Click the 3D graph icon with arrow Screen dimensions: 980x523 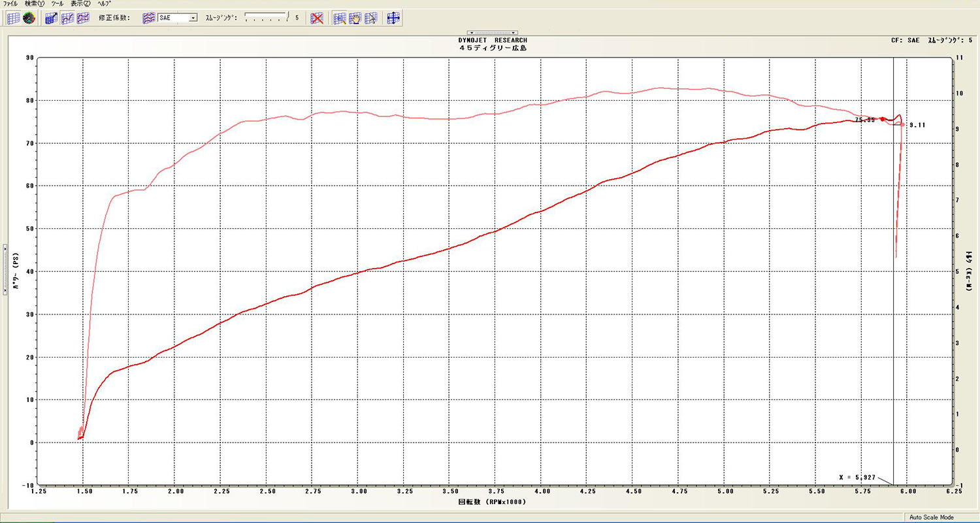(52, 18)
